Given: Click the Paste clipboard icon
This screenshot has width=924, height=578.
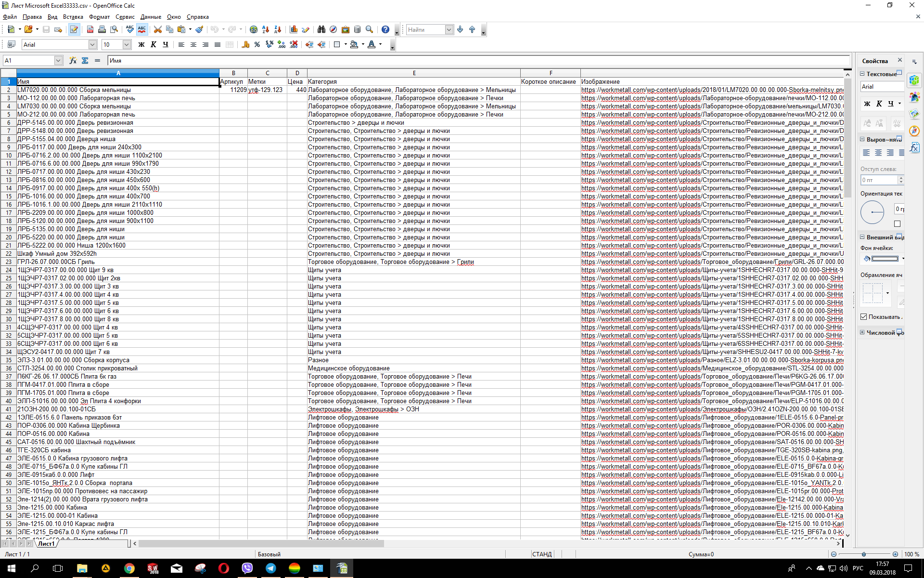Looking at the screenshot, I should tap(181, 30).
